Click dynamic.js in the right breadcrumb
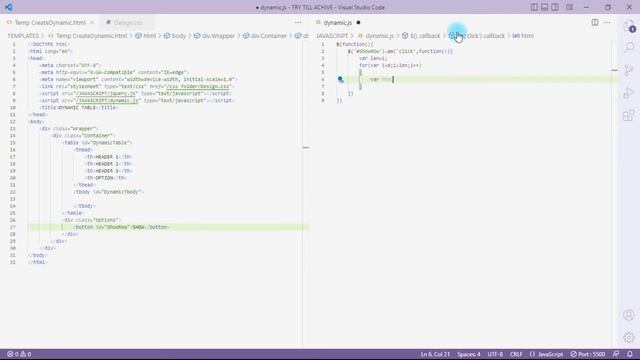640x360 pixels. (x=380, y=36)
